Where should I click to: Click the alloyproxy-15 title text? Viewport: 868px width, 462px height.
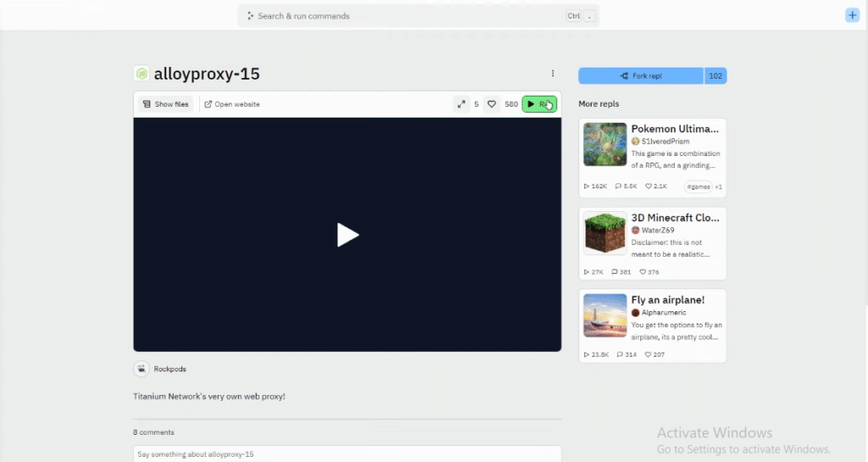pos(207,74)
